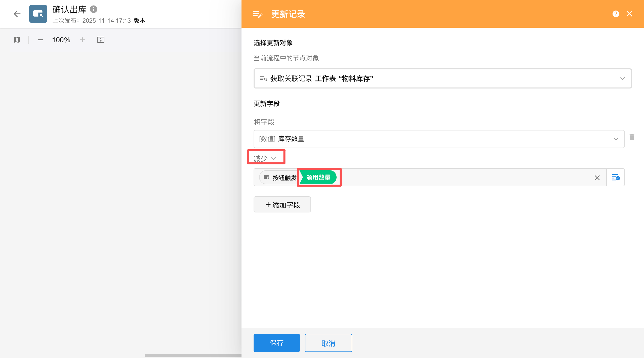Screen dimensions: 644x358
Task: Open the 库存数量 field dropdown
Action: (439, 139)
